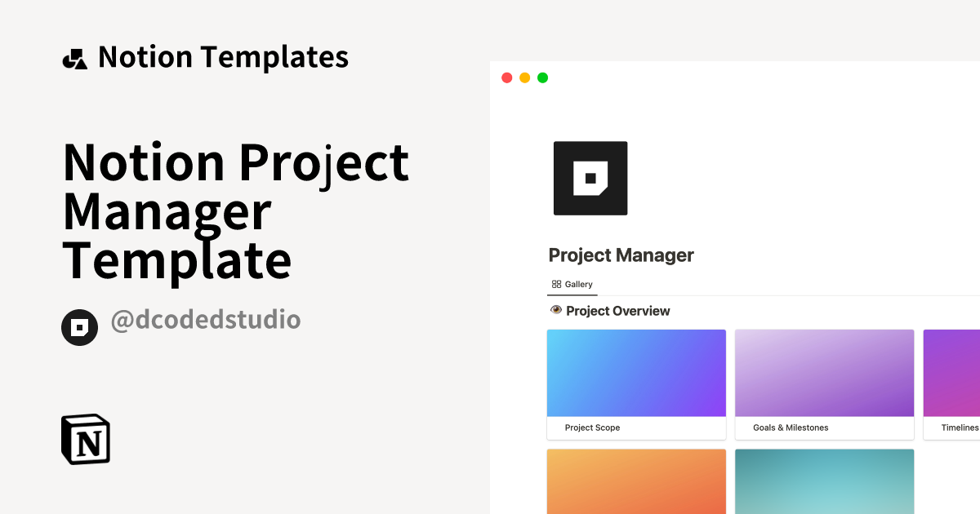Click the teal gradient card thumbnail
The height and width of the screenshot is (514, 980).
point(824,481)
